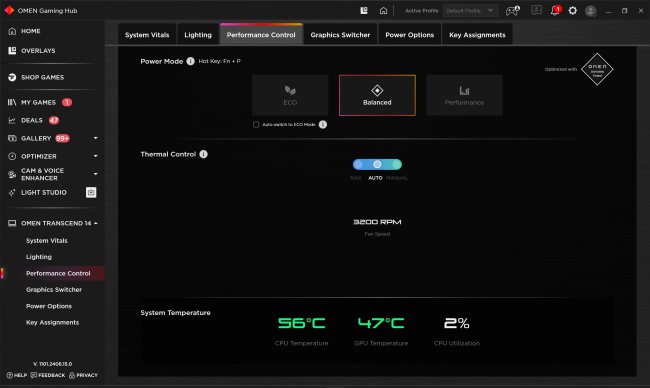
Task: Show Thermal Control info icon
Action: (x=204, y=154)
